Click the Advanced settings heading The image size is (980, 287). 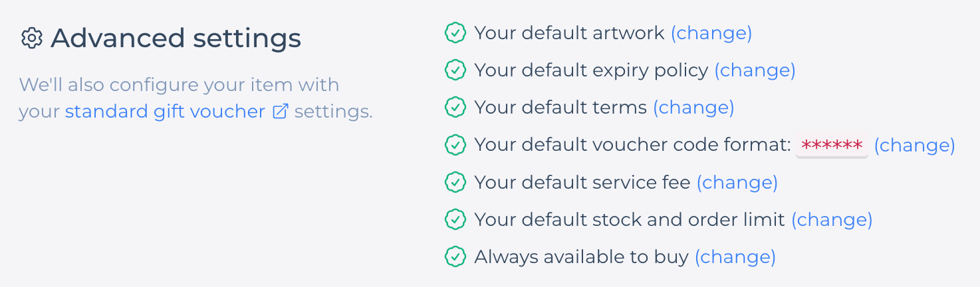(x=176, y=39)
